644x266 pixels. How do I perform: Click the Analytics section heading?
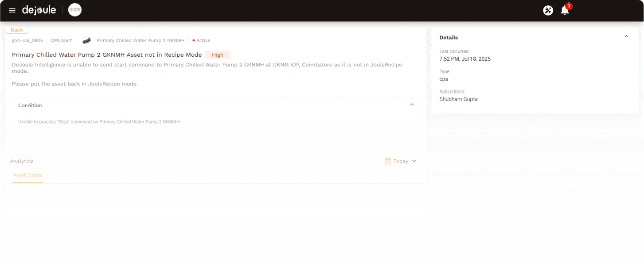click(22, 161)
